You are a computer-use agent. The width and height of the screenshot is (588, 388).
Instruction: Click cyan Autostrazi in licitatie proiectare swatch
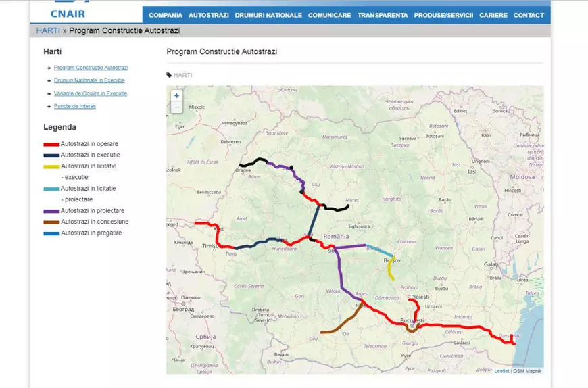point(51,189)
